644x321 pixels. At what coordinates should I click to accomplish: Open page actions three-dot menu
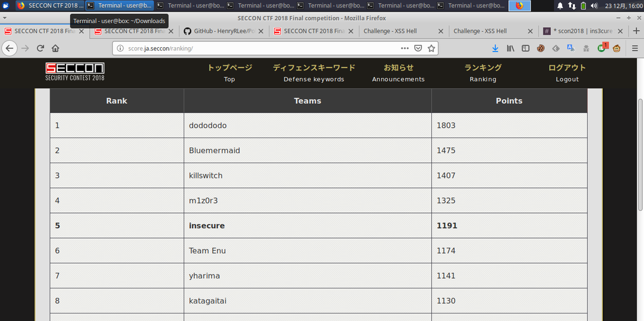click(x=404, y=48)
